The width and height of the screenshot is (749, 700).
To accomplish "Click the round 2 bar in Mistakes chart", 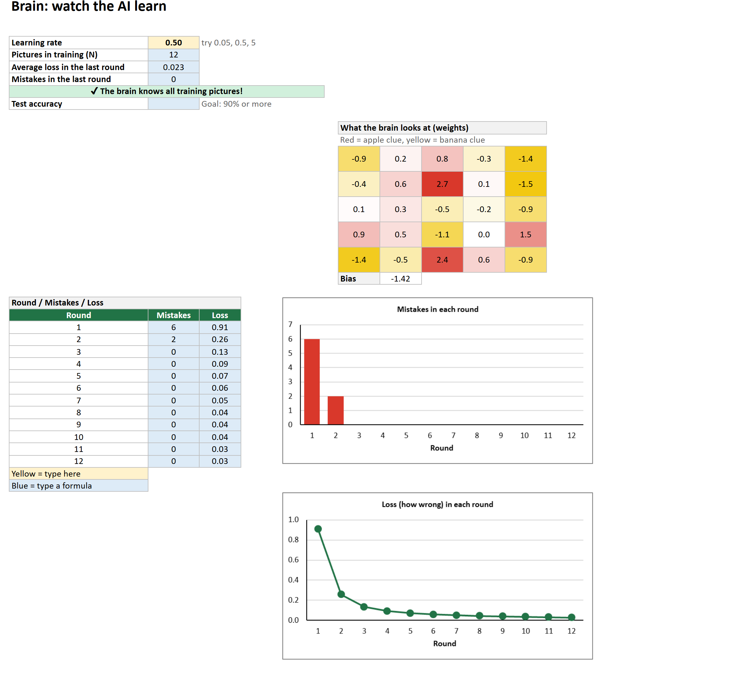I will tap(336, 410).
